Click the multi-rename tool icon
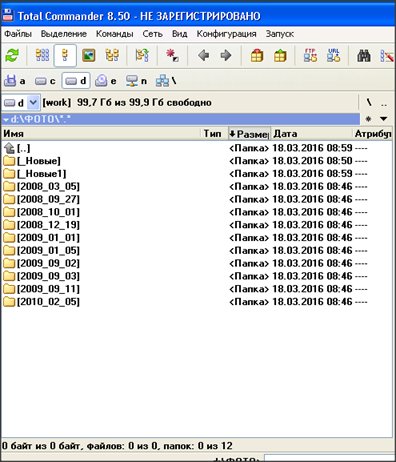Viewport: 396px width, 462px height. tap(387, 55)
